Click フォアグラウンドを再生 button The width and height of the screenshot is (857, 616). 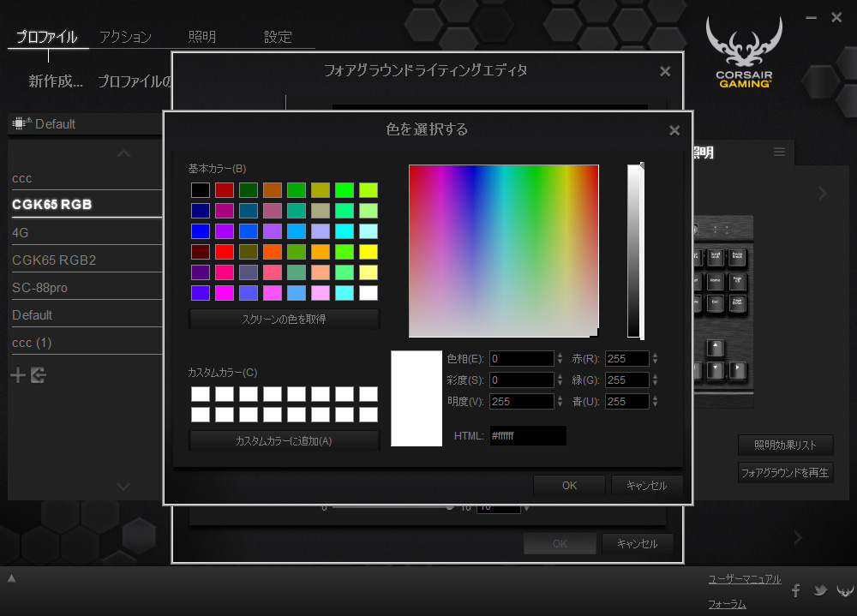[x=785, y=472]
